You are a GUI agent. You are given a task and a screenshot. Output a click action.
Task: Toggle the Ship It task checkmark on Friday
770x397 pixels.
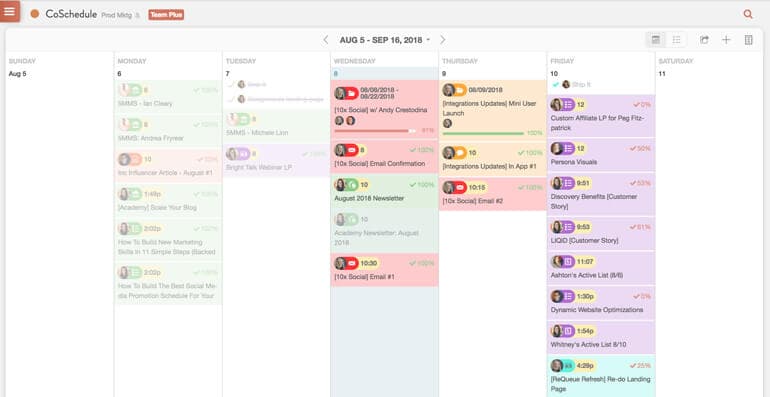coord(555,85)
